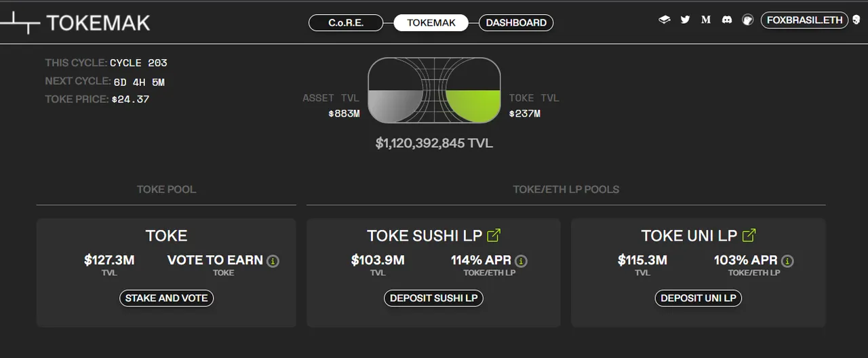The height and width of the screenshot is (358, 868).
Task: Click the CoinGecko icon in header
Action: pos(747,20)
